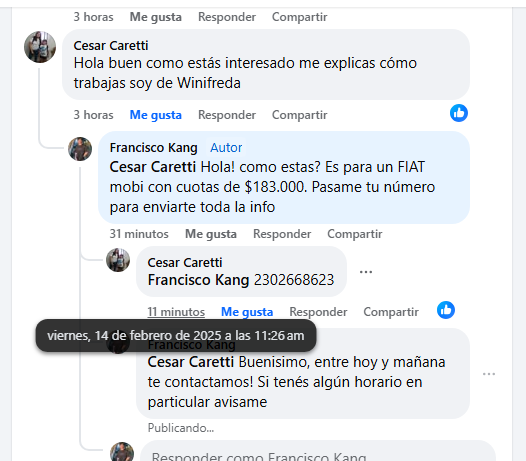
Task: Toggle Me gusta on the 2302668623 reply
Action: pyautogui.click(x=247, y=312)
